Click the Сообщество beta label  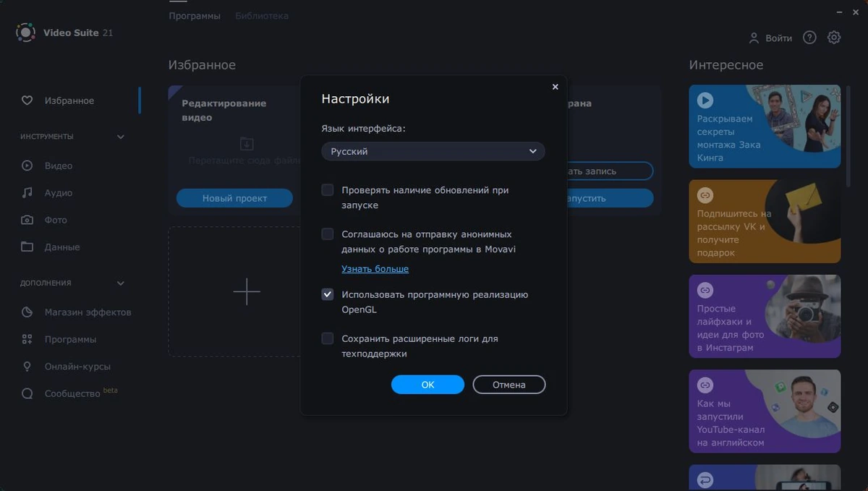80,393
